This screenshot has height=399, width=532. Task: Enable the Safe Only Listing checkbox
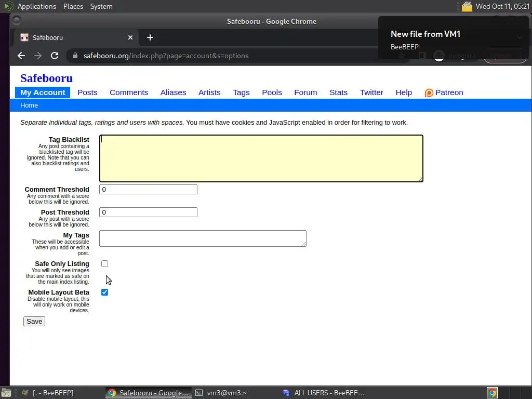(104, 263)
